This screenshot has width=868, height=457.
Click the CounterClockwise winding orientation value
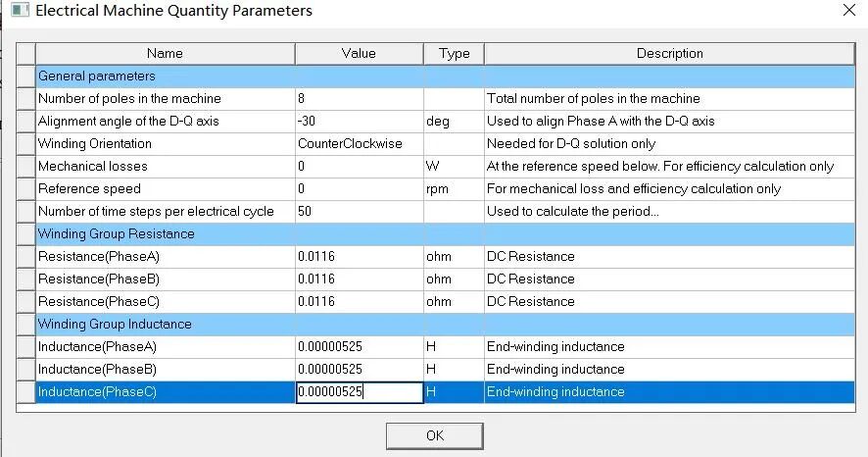click(x=360, y=144)
